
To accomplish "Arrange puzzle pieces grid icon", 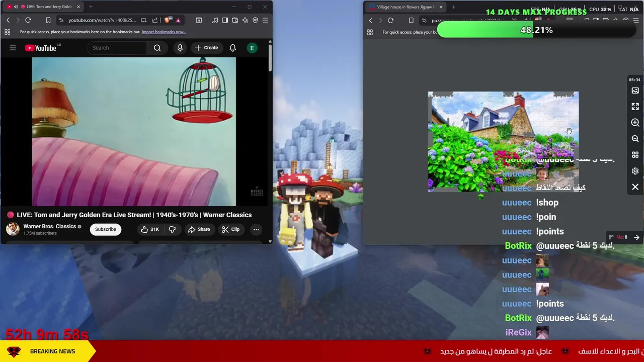I will pos(635,155).
